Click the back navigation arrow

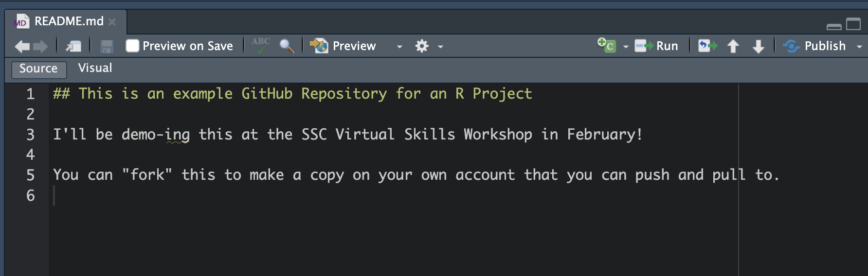coord(22,46)
